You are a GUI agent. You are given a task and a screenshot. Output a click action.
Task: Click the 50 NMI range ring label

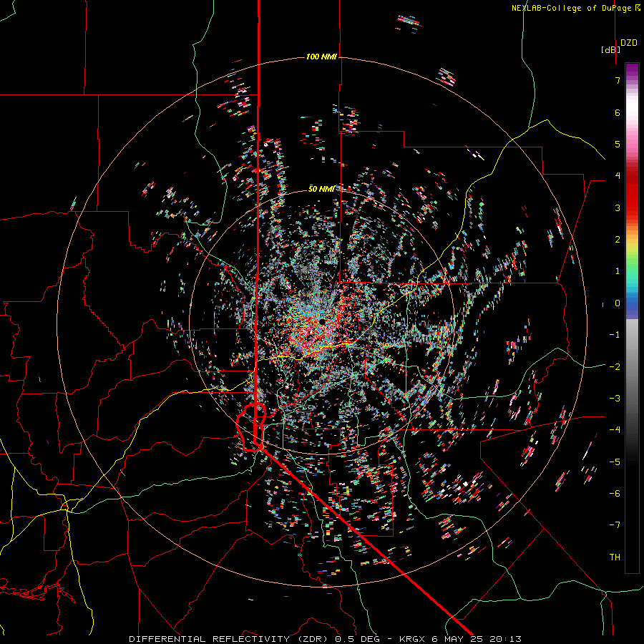point(321,189)
